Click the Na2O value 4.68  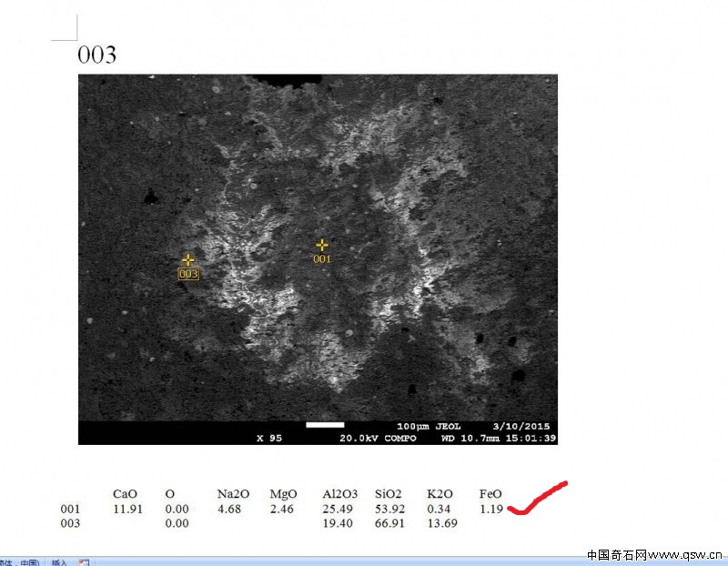[x=229, y=509]
